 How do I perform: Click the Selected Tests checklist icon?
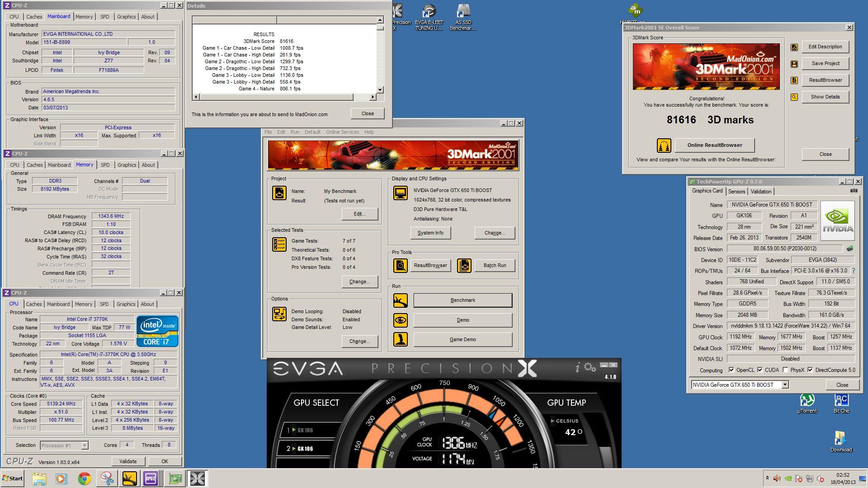click(x=279, y=244)
